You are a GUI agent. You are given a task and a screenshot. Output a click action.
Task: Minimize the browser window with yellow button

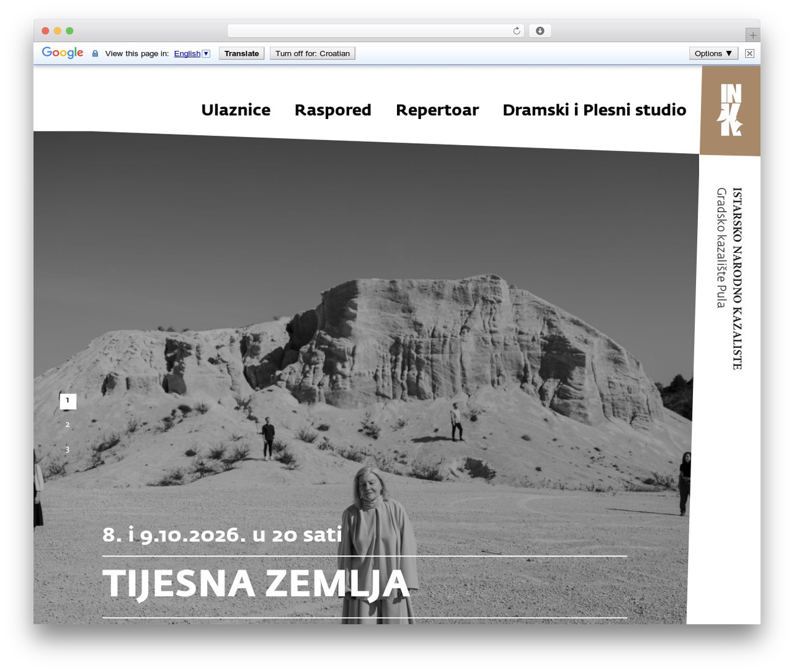coord(58,31)
